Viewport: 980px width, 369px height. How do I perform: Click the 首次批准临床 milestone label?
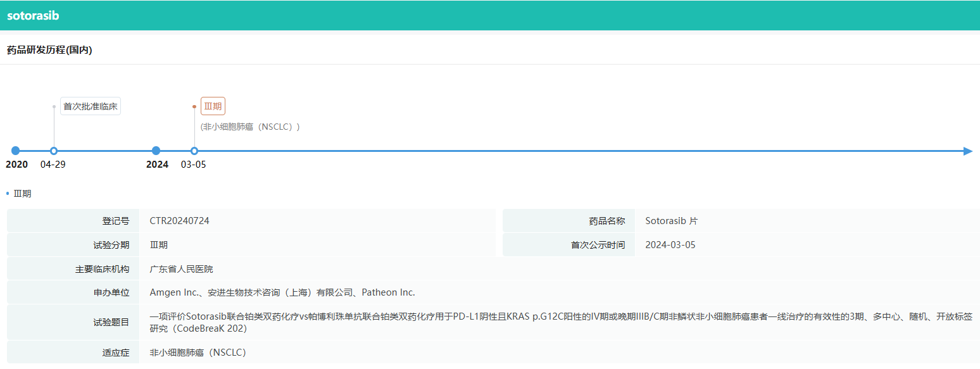91,106
